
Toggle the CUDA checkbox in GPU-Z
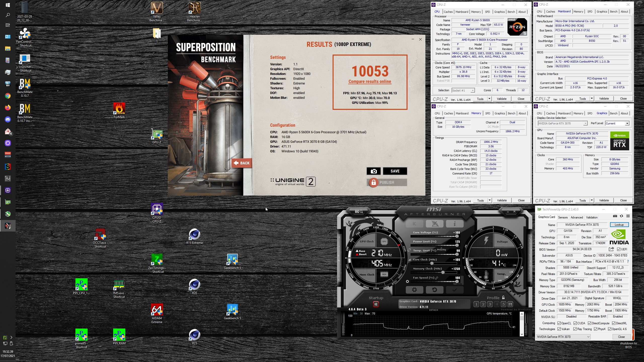pos(575,323)
